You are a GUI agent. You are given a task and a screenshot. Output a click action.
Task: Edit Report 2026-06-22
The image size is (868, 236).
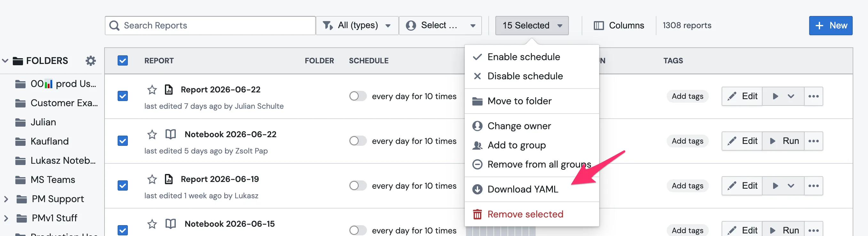(742, 97)
